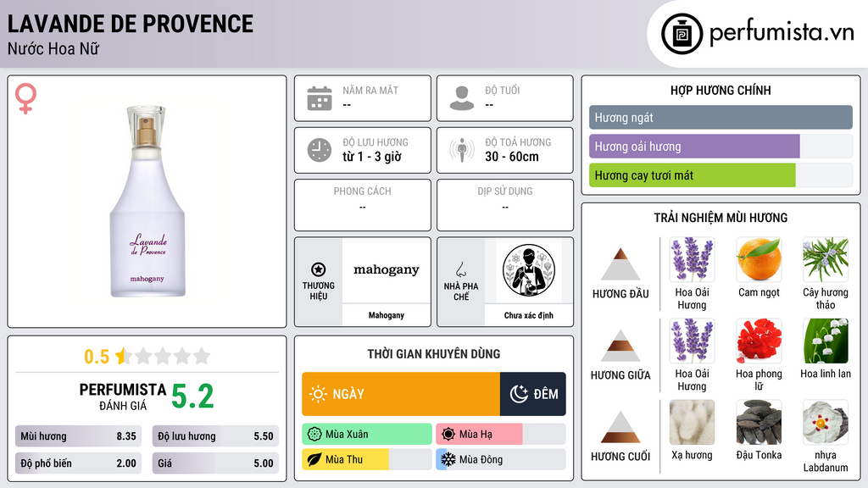Viewport: 868px width, 488px height.
Task: Click the fifth grey rating star
Action: (202, 356)
